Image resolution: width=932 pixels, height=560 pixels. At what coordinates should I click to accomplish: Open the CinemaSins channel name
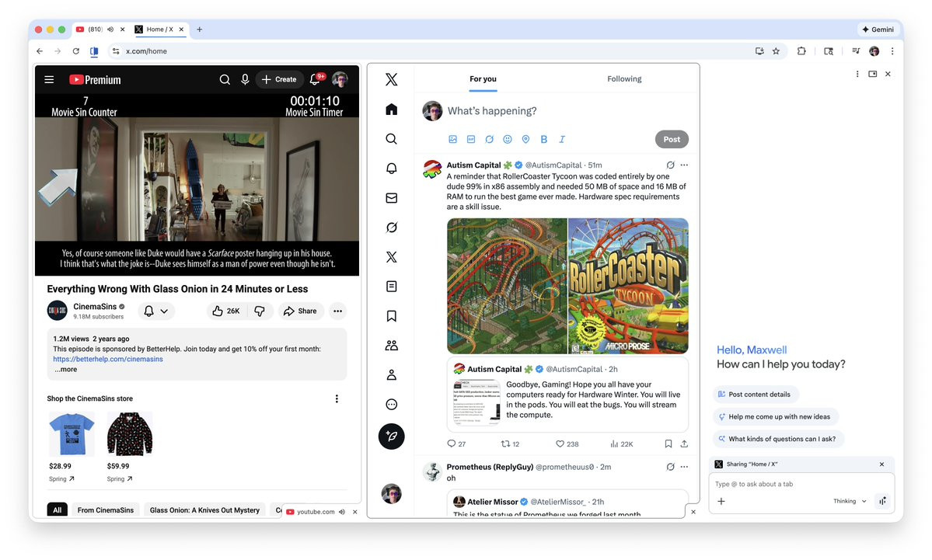click(95, 307)
